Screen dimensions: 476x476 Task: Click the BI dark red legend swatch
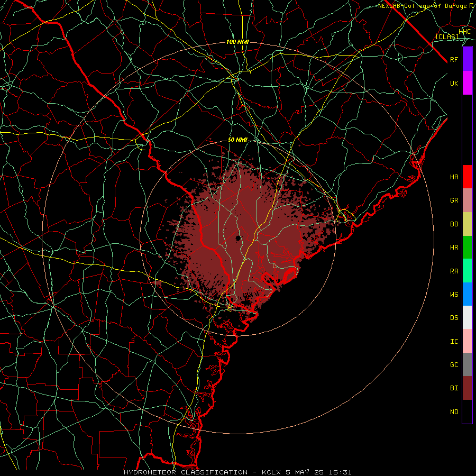(467, 388)
